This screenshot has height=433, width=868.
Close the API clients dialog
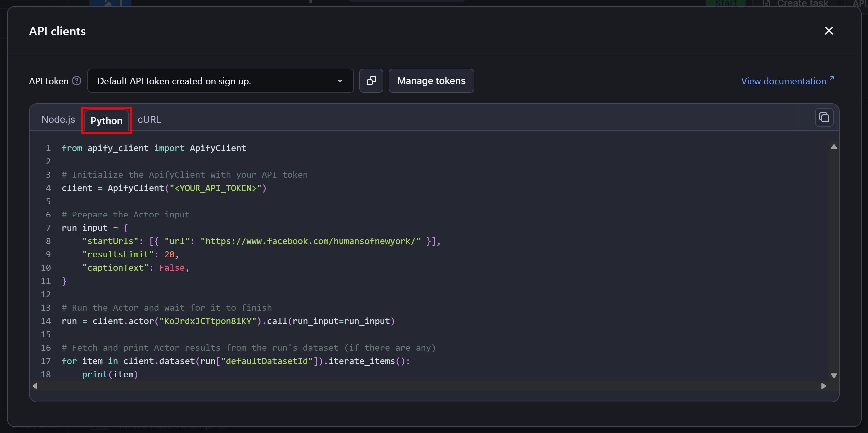(829, 31)
